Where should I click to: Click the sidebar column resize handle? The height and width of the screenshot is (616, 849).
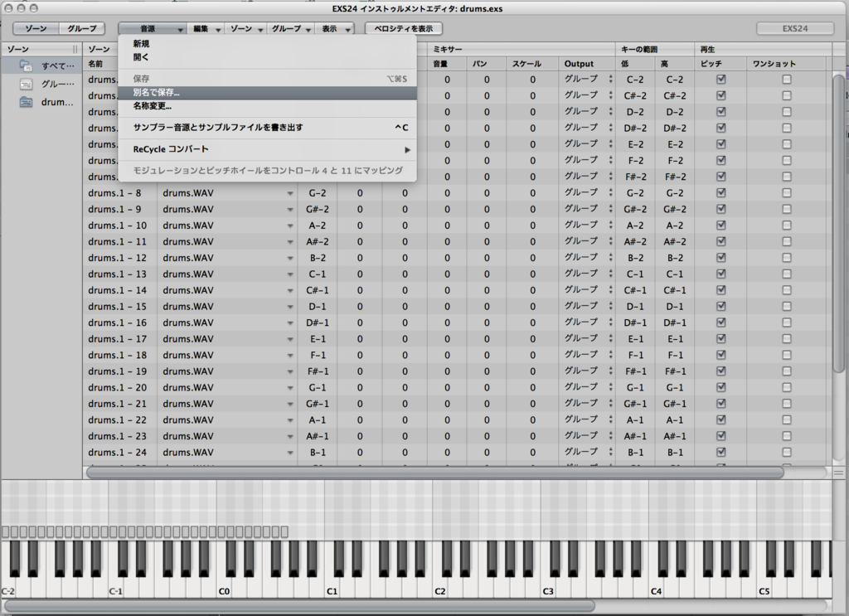click(75, 49)
